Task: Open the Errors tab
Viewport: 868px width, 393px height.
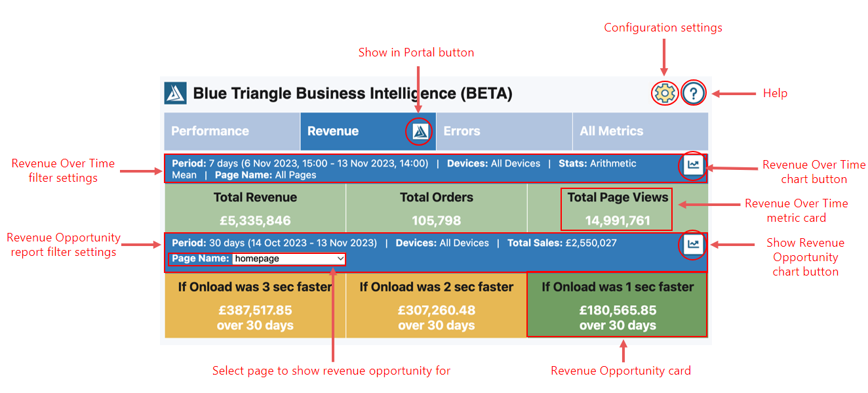Action: 503,131
